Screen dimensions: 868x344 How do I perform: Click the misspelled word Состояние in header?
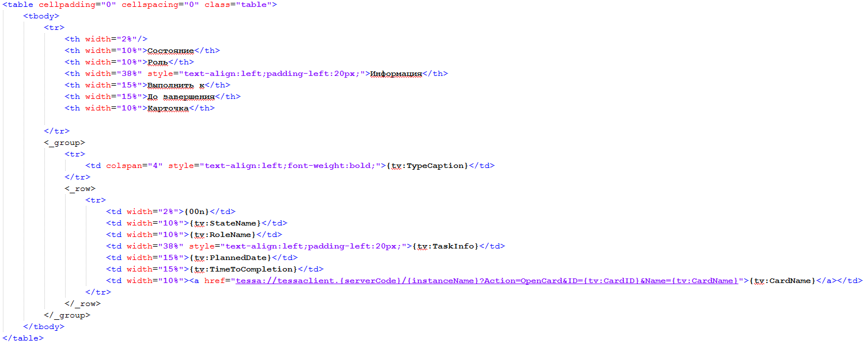[x=170, y=51]
